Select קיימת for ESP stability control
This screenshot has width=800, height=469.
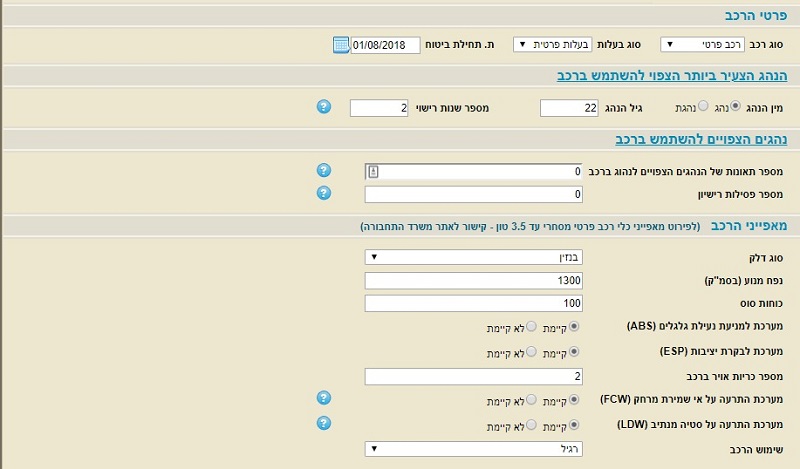pos(574,351)
